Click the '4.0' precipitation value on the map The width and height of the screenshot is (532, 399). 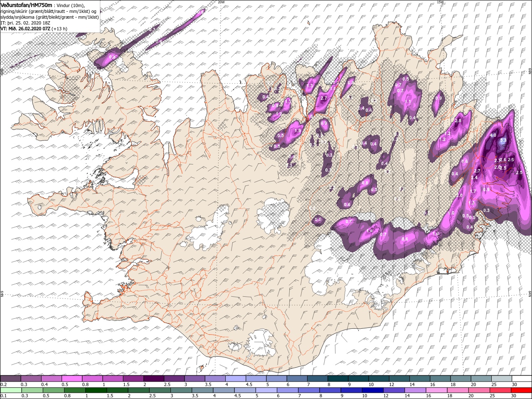493,135
